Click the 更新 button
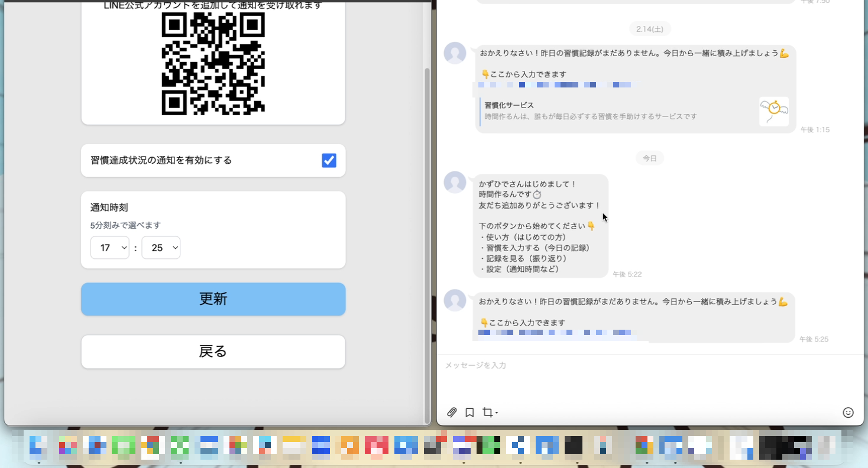 click(213, 299)
